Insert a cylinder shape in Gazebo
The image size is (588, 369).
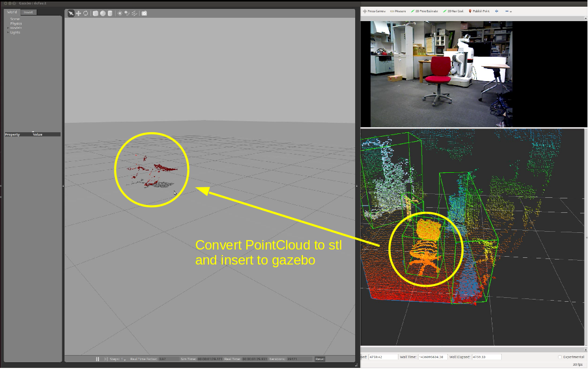(x=110, y=13)
